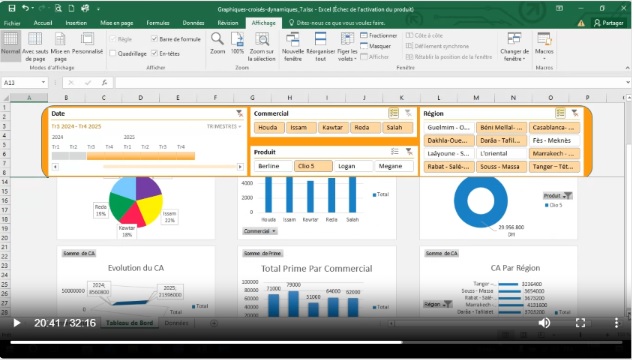The image size is (635, 360).
Task: Toggle multi-select on Produit slicer
Action: pos(394,151)
